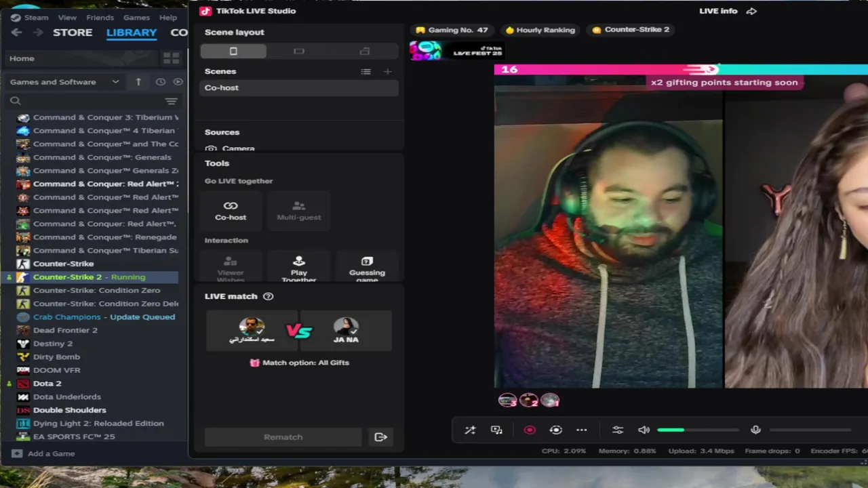Switch to the Steam STORE tab
This screenshot has width=868, height=488.
coord(73,33)
